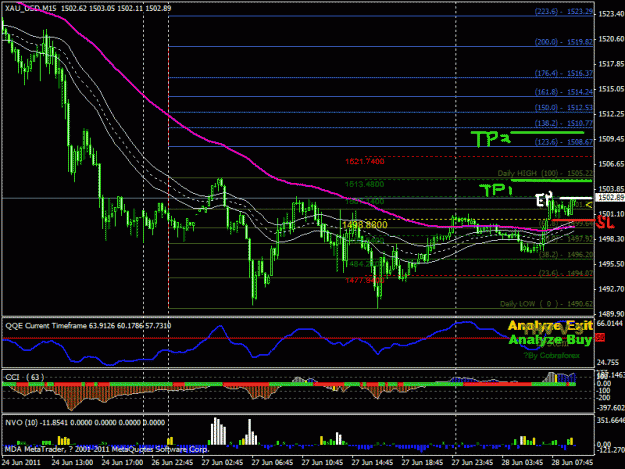Image resolution: width=625 pixels, height=469 pixels.
Task: Click the (176.4) - 1516.37 level label
Action: click(x=564, y=73)
